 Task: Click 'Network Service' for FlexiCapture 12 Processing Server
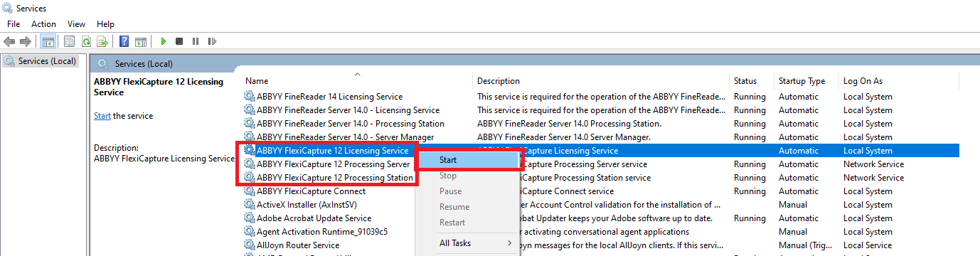(x=873, y=164)
